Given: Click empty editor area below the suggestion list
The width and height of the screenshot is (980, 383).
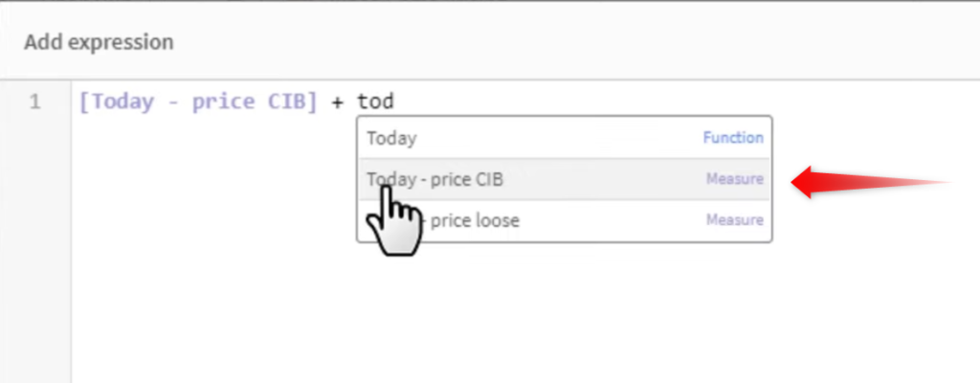Looking at the screenshot, I should click(525, 313).
